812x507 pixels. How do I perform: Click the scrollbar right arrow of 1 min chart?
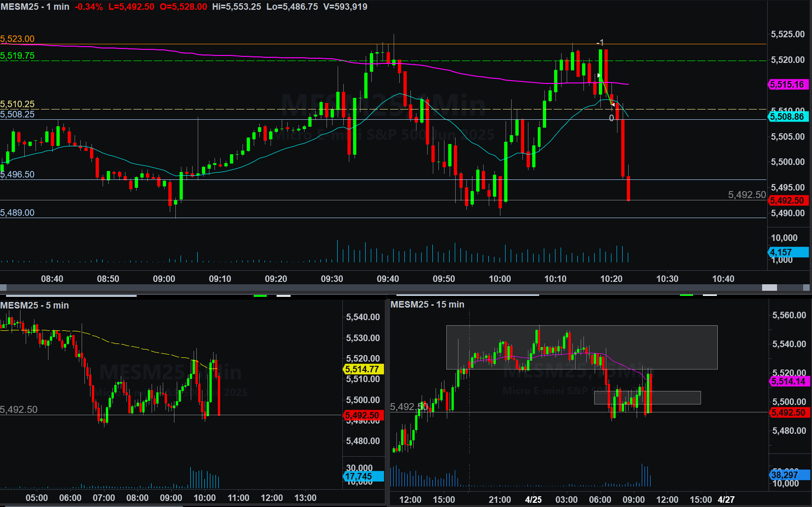point(807,288)
